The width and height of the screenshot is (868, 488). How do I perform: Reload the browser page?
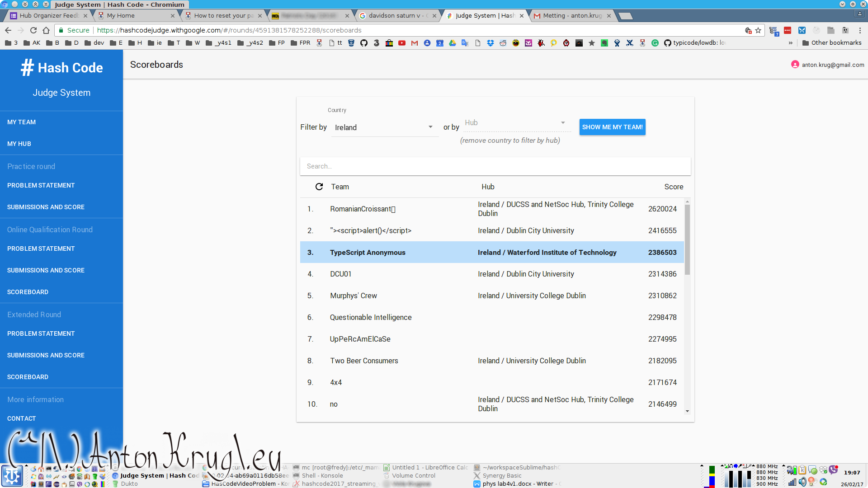(33, 30)
